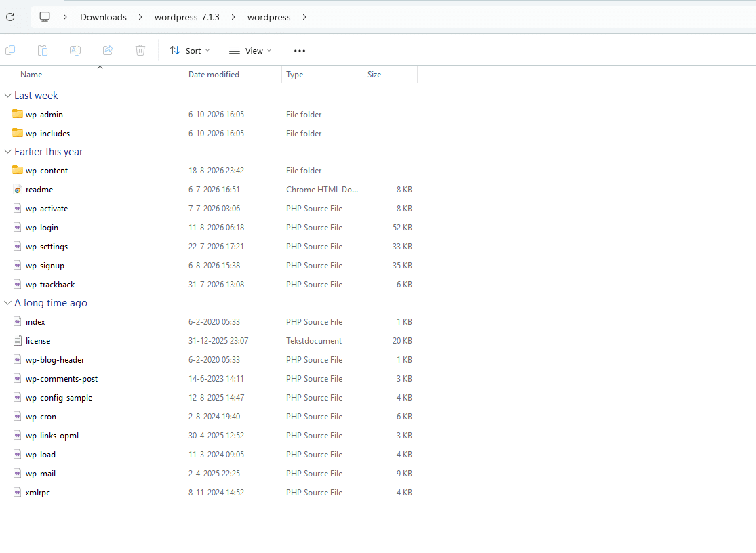Image resolution: width=756 pixels, height=553 pixels.
Task: Click the Delete trash can icon
Action: (140, 50)
